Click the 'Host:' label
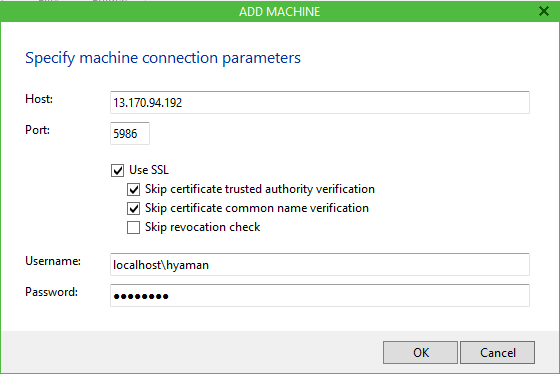 [x=39, y=99]
